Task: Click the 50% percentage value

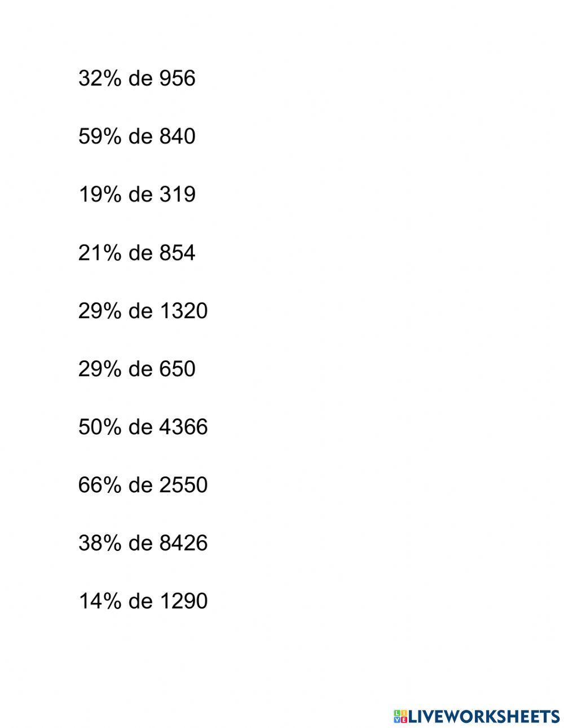Action: (x=99, y=427)
